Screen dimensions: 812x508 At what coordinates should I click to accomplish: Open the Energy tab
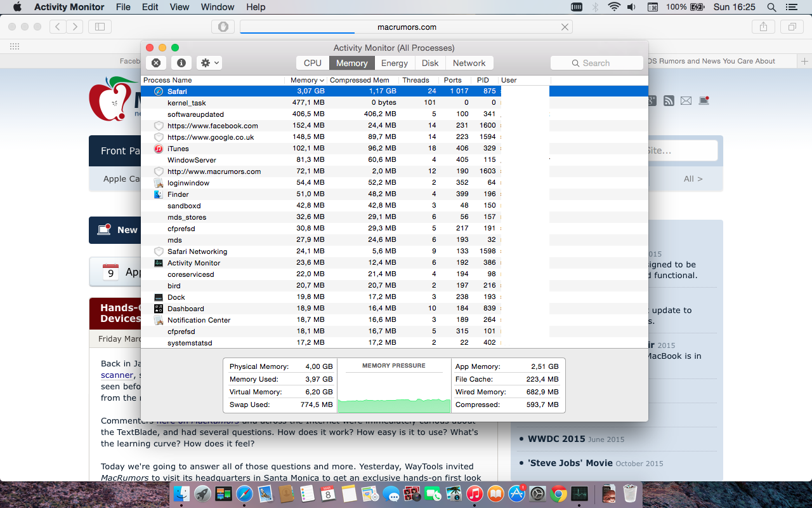[395, 63]
